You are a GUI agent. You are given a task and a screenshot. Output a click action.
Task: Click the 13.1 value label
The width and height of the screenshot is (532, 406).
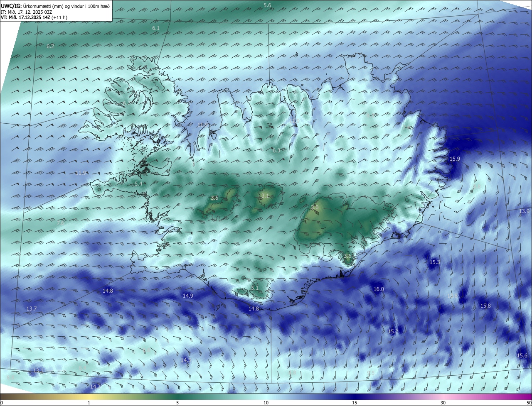(39, 370)
